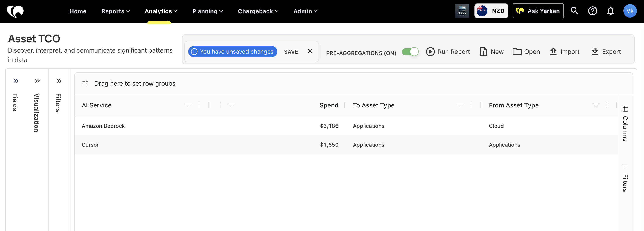Screen dimensions: 644x231
Task: Open the Ask Yarken assistant
Action: pyautogui.click(x=538, y=11)
